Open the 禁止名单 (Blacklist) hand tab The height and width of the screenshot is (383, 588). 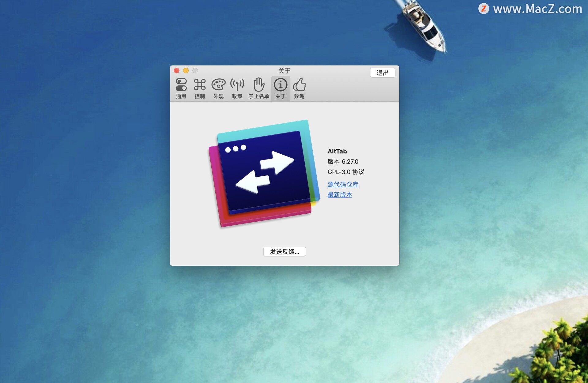tap(259, 88)
